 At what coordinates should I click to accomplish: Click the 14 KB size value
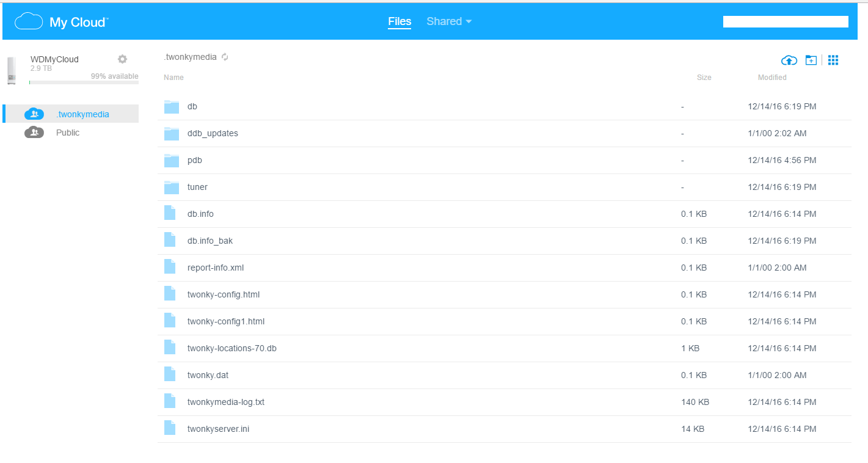point(693,429)
